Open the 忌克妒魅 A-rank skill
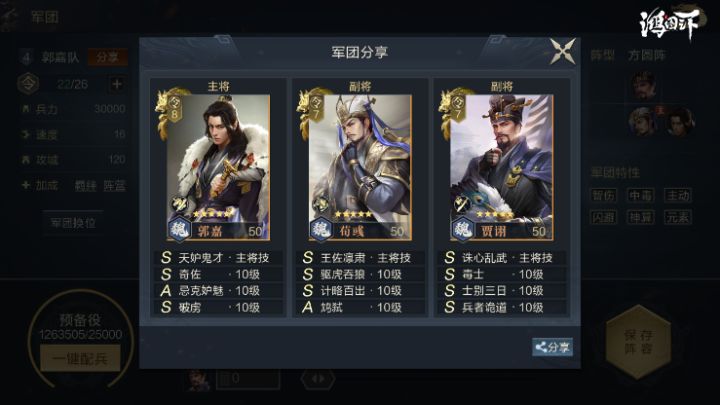The height and width of the screenshot is (405, 720). pyautogui.click(x=218, y=291)
